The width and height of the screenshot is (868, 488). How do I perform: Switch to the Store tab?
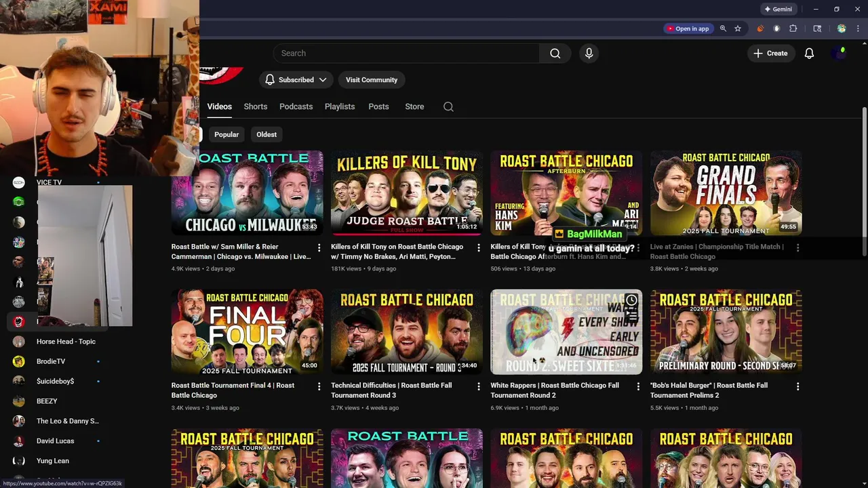(414, 106)
